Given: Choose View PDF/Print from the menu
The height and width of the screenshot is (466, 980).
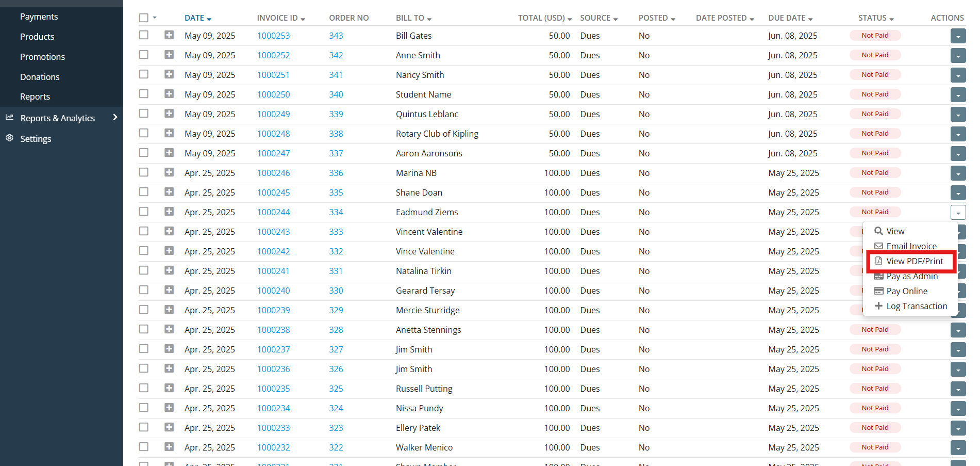Looking at the screenshot, I should [x=914, y=261].
